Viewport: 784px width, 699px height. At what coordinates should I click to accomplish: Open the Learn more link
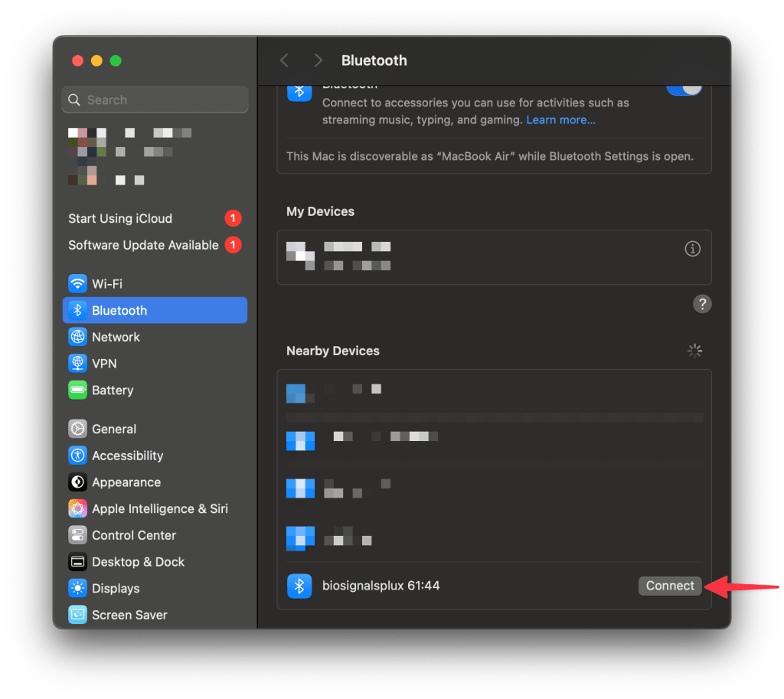point(560,120)
